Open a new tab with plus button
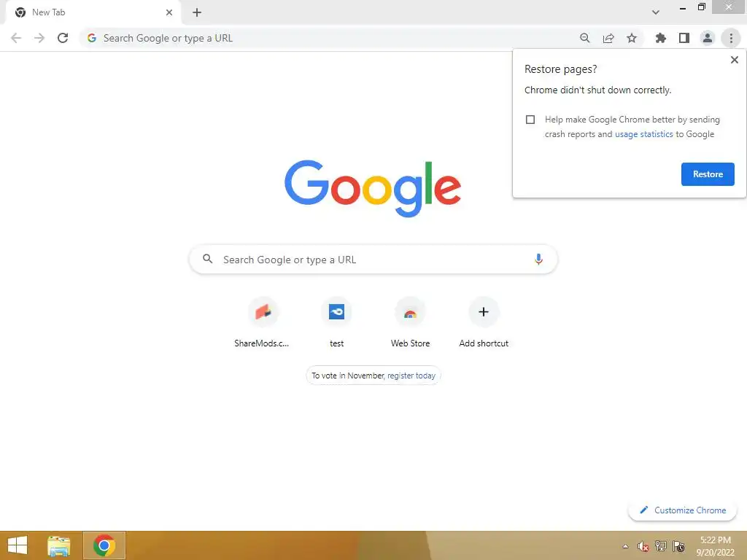Image resolution: width=747 pixels, height=560 pixels. (197, 12)
